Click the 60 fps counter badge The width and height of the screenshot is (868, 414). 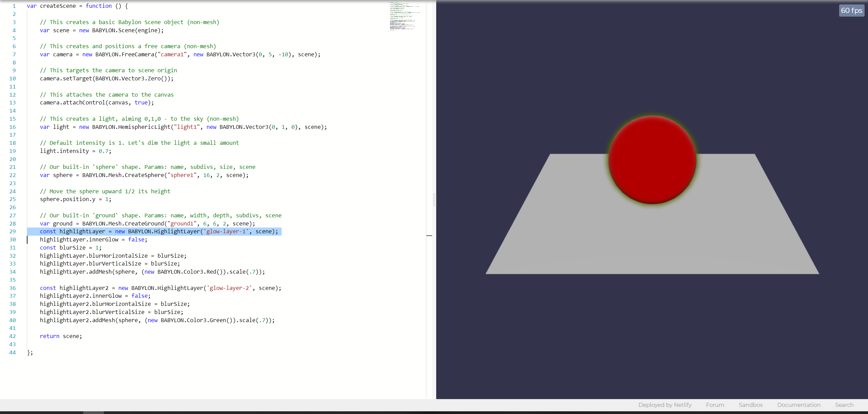click(x=851, y=11)
